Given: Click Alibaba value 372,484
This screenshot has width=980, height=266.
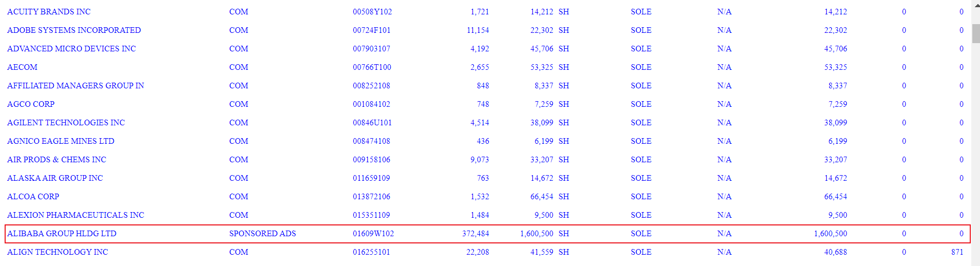Looking at the screenshot, I should [475, 234].
